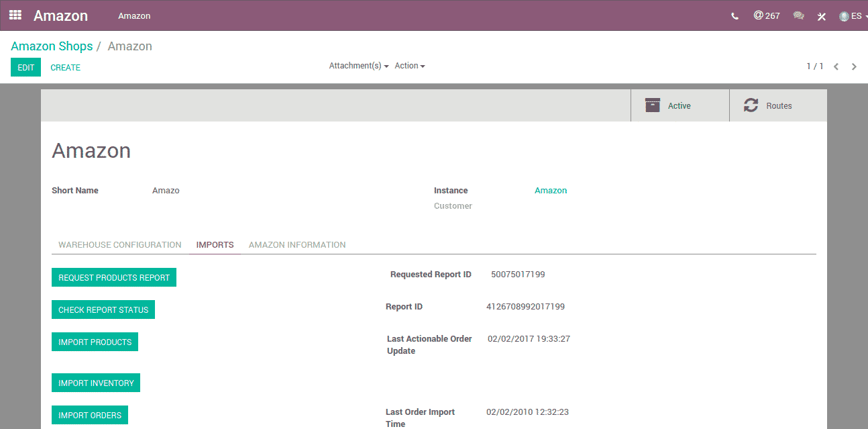This screenshot has height=429, width=868.
Task: Select the Imports tab
Action: 215,245
